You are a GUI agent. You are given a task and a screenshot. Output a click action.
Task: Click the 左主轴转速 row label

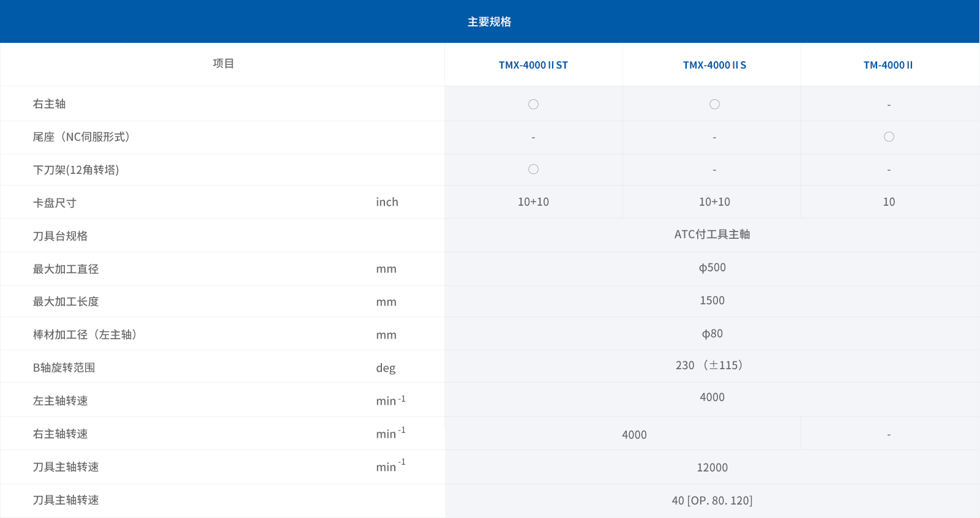[x=60, y=400]
